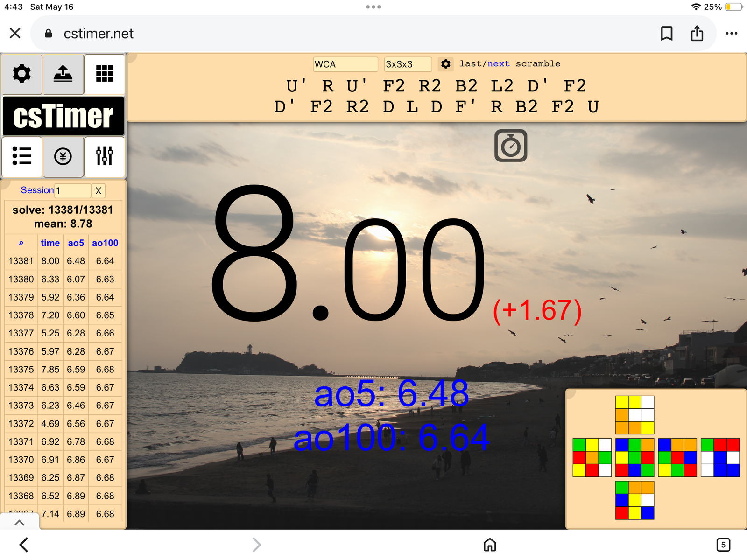Clear session with the X button

coord(98,190)
